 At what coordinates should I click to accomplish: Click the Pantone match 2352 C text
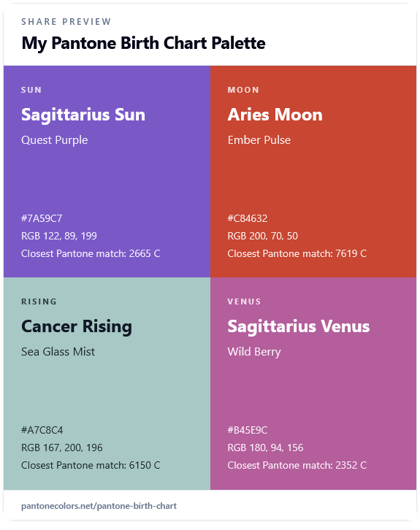point(297,465)
